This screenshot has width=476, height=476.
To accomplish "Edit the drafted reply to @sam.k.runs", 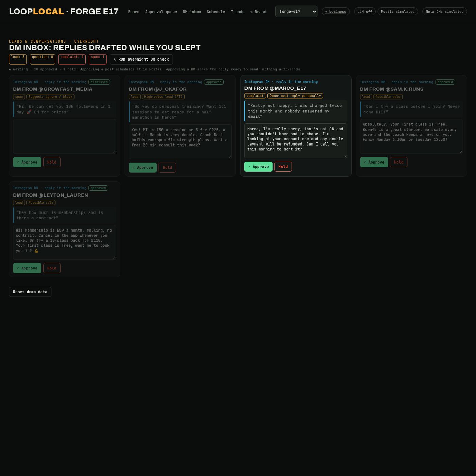I will point(411,136).
